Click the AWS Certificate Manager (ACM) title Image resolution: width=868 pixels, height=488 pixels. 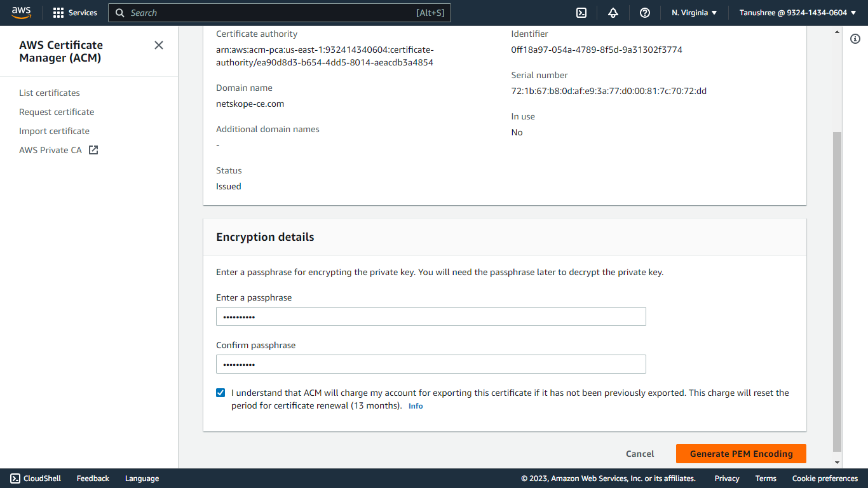[61, 51]
